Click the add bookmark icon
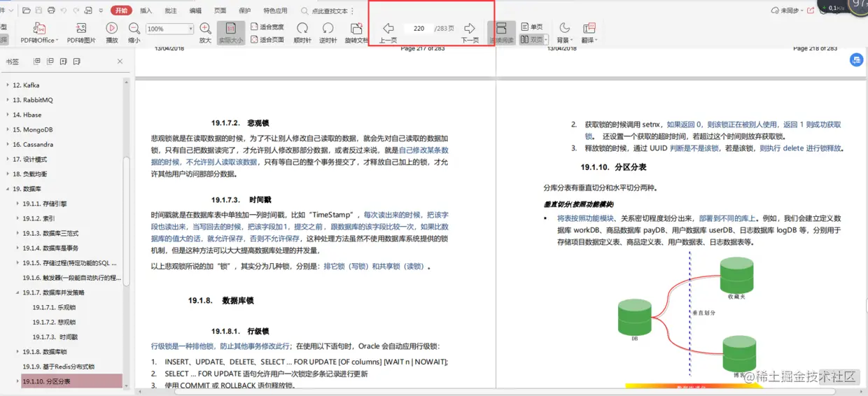The width and height of the screenshot is (868, 396). tap(65, 62)
